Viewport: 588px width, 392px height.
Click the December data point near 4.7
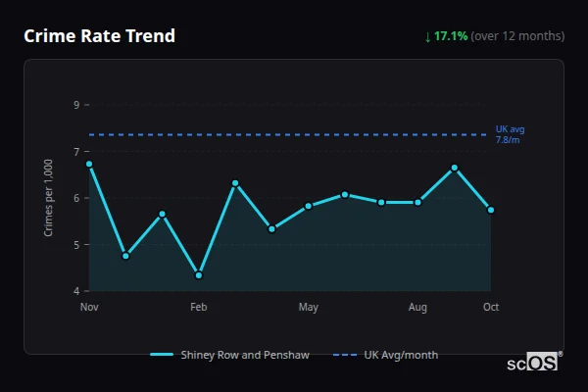pyautogui.click(x=125, y=256)
